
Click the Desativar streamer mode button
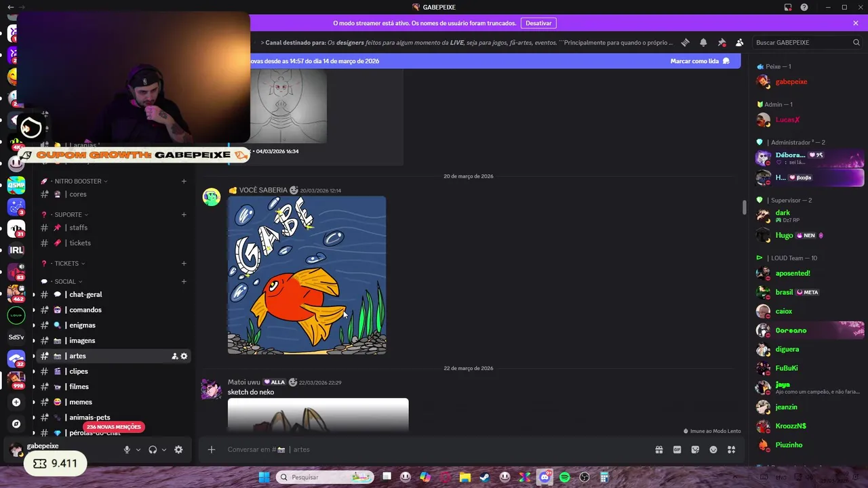tap(538, 23)
